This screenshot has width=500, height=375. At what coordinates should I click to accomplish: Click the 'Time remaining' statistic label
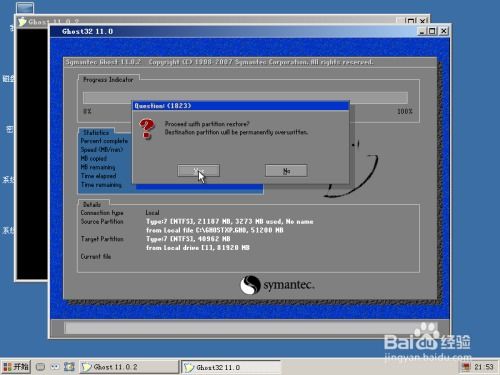tap(101, 184)
